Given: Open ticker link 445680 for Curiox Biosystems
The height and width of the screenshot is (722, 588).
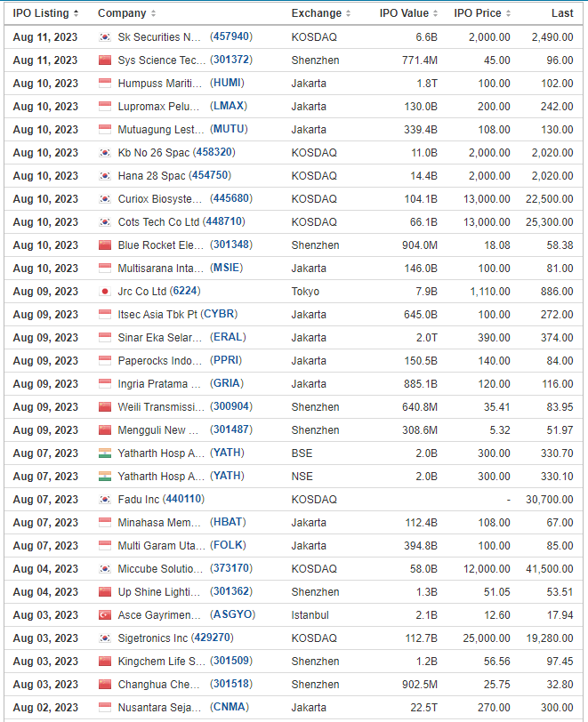Looking at the screenshot, I should click(x=231, y=198).
